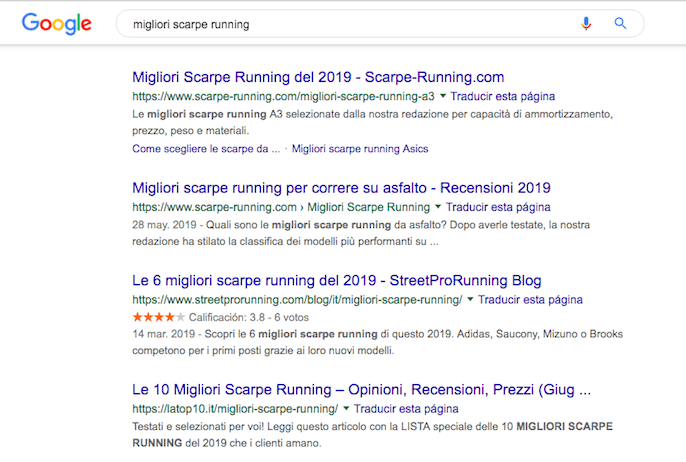Viewport: 686px width, 462px height.
Task: Start voice search with the microphone icon
Action: pos(586,23)
